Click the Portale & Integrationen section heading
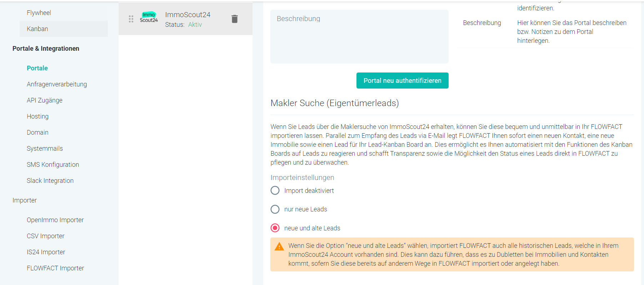This screenshot has width=644, height=285. click(46, 49)
